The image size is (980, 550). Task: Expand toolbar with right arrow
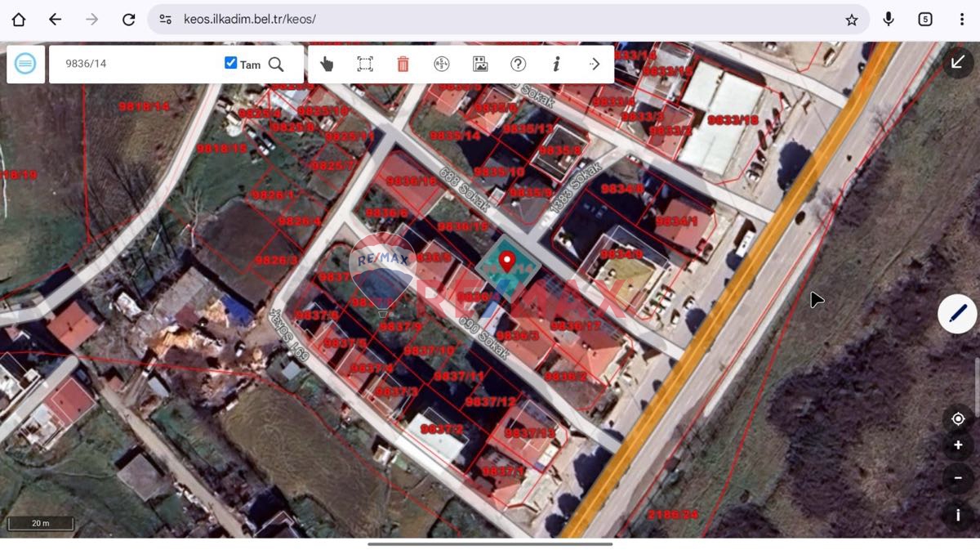click(x=595, y=64)
